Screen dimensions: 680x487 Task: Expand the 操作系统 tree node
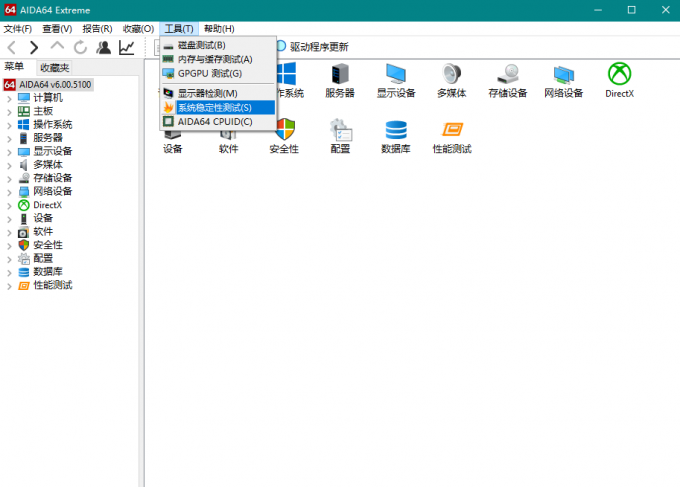tap(9, 125)
